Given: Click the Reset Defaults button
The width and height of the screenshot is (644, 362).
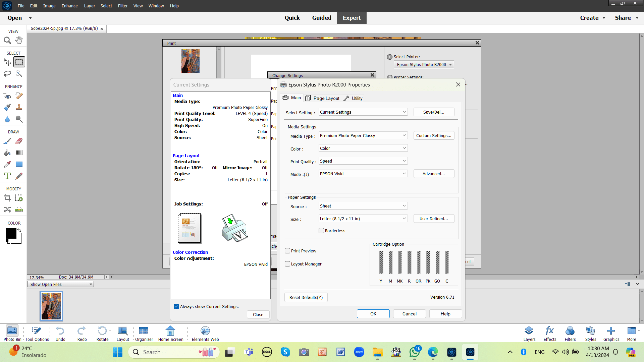Looking at the screenshot, I should pos(306,297).
